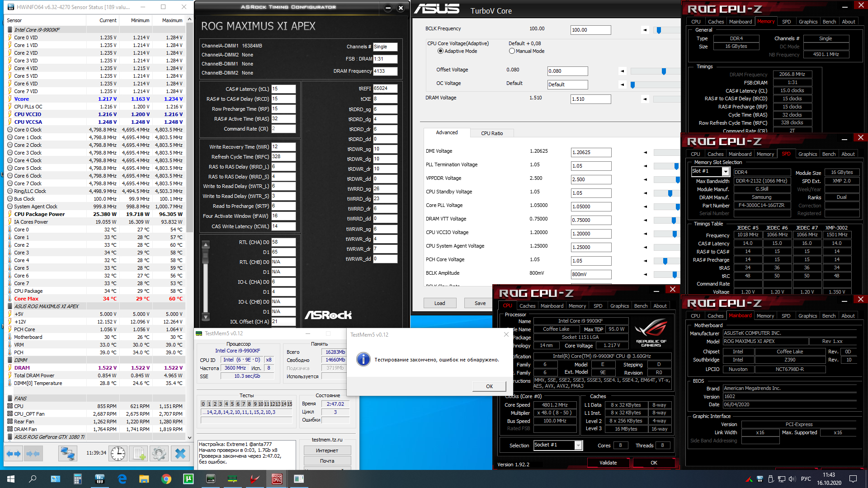Click HWiNFO expand-columns arrows button
The image size is (868, 488).
[14, 454]
